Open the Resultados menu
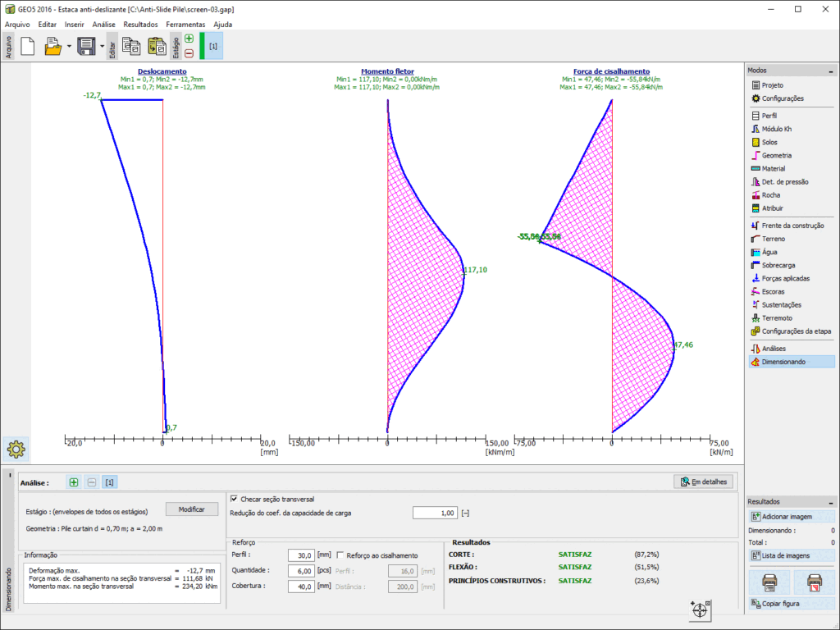This screenshot has width=840, height=630. (140, 25)
